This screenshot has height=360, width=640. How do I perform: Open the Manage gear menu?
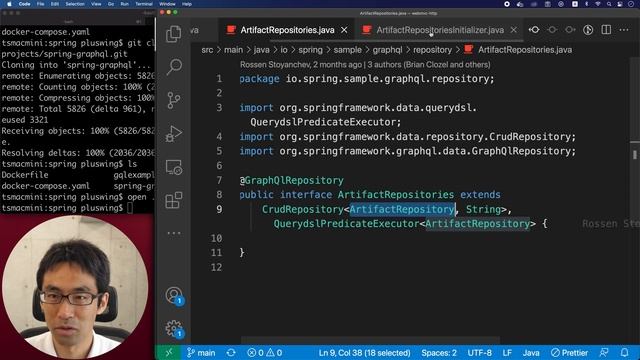point(174,329)
